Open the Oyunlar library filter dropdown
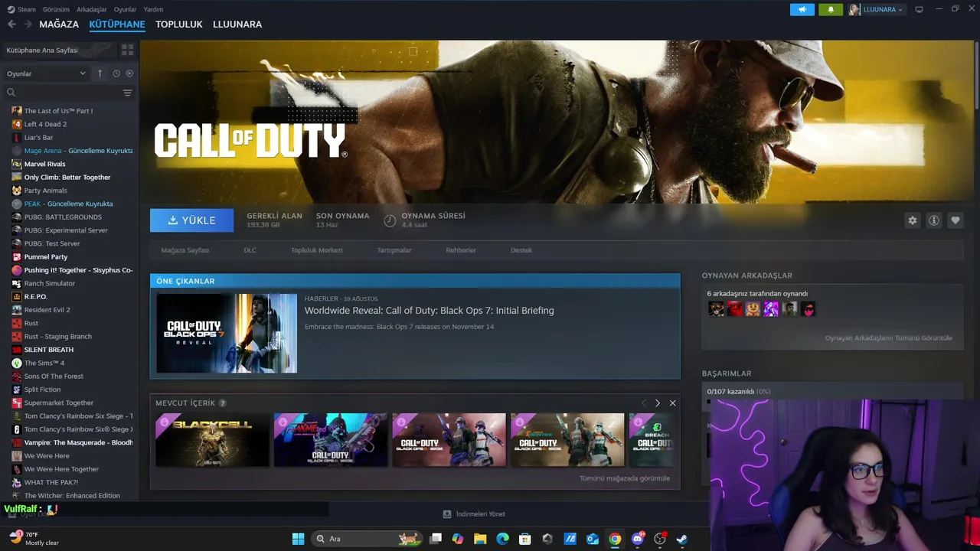Screen dimensions: 980x551 tap(46, 73)
